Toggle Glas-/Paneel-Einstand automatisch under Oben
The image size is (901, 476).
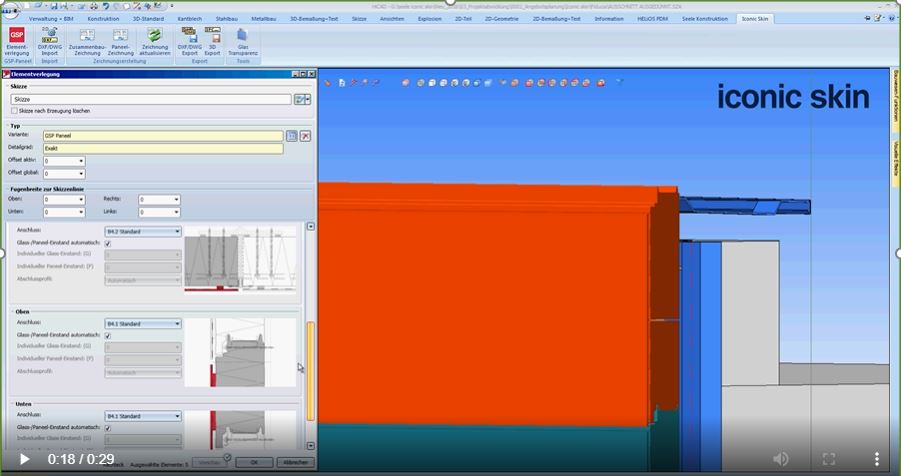click(107, 335)
